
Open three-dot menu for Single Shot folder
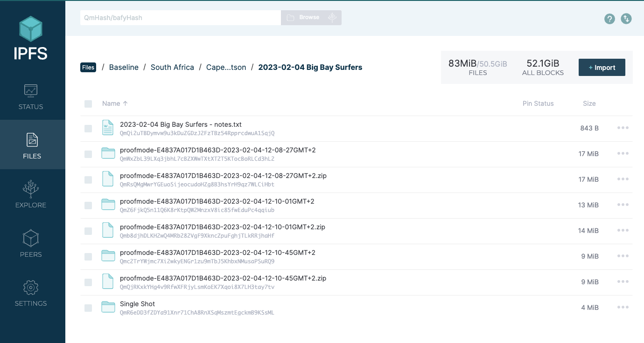[623, 308]
